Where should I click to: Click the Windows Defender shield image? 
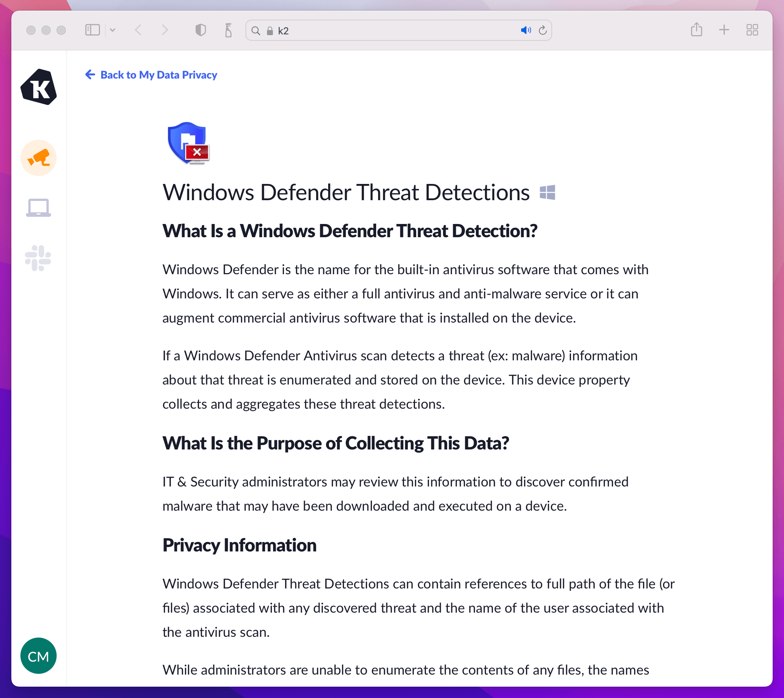pyautogui.click(x=188, y=144)
